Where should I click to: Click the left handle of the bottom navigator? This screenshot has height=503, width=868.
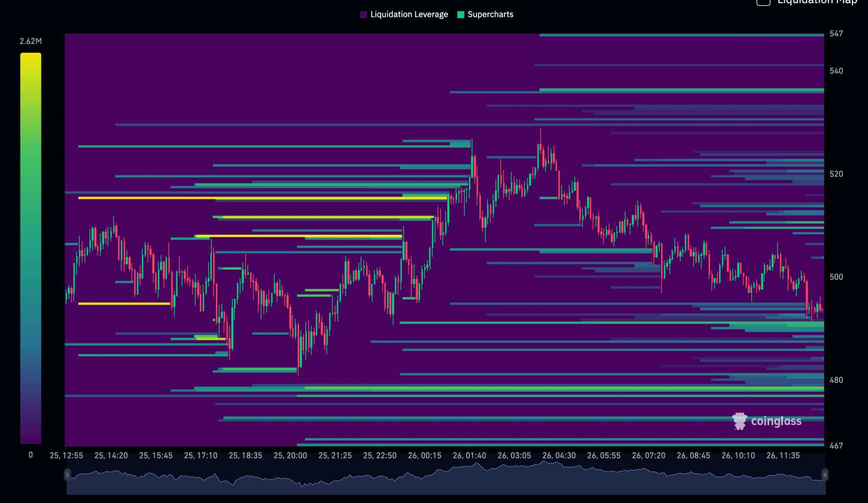(x=67, y=475)
